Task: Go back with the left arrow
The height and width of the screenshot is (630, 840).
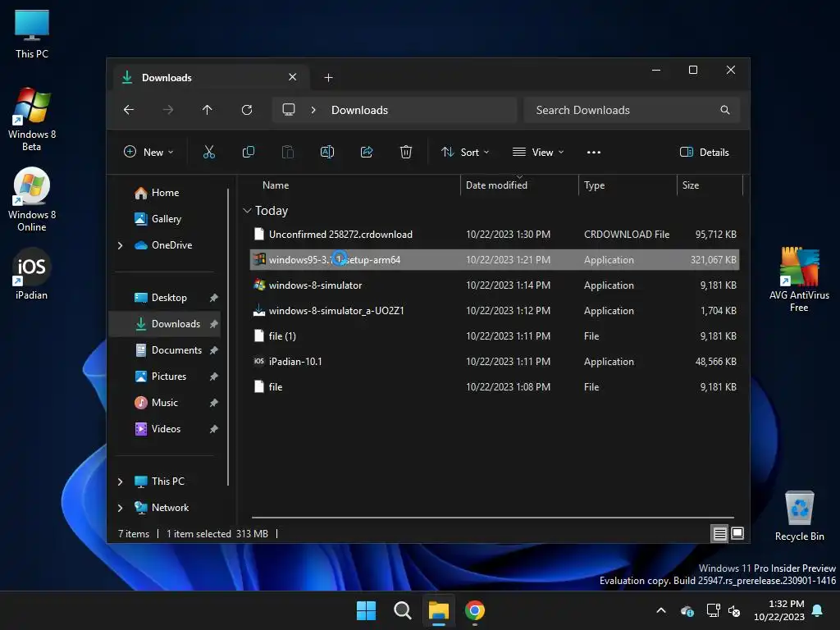Action: [129, 110]
